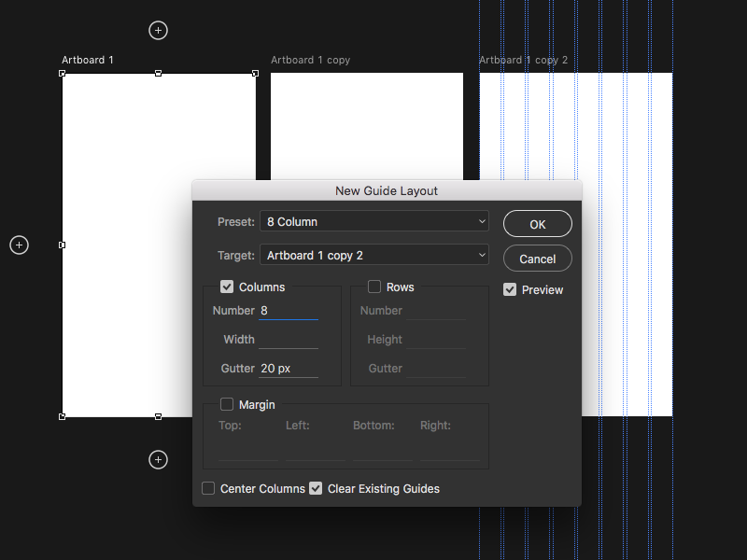Click the columns Width input field
This screenshot has height=560, width=747.
[289, 340]
